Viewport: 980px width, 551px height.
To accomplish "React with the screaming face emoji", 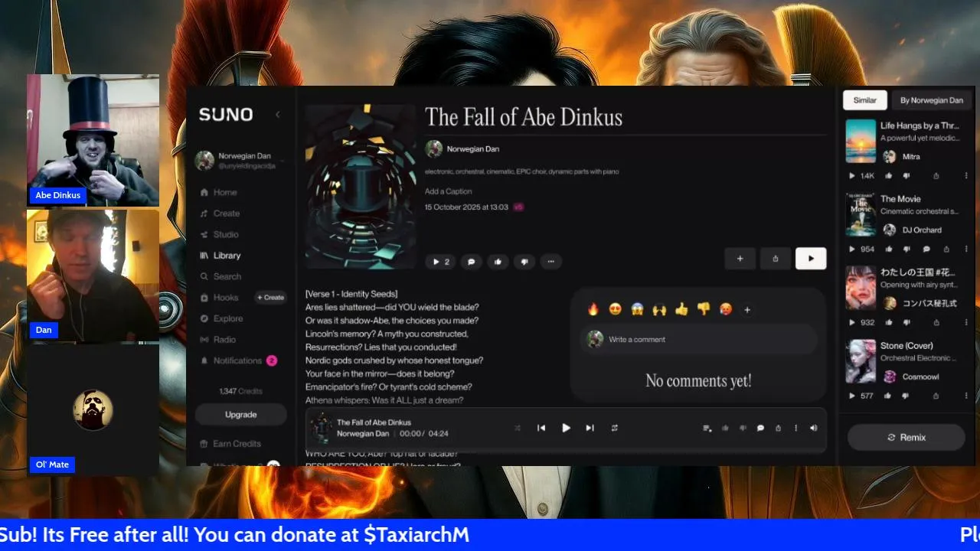I will pyautogui.click(x=637, y=309).
